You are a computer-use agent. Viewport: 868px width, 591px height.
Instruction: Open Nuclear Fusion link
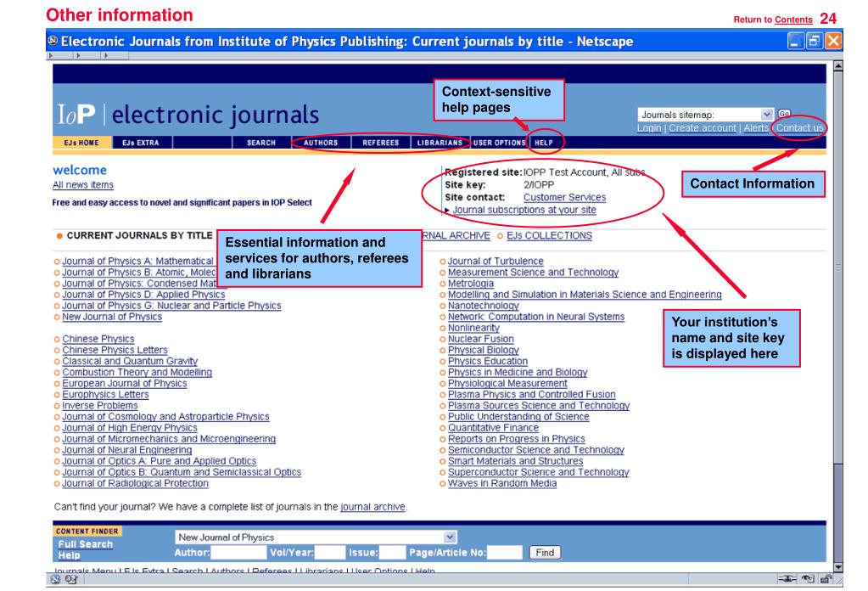tap(480, 339)
